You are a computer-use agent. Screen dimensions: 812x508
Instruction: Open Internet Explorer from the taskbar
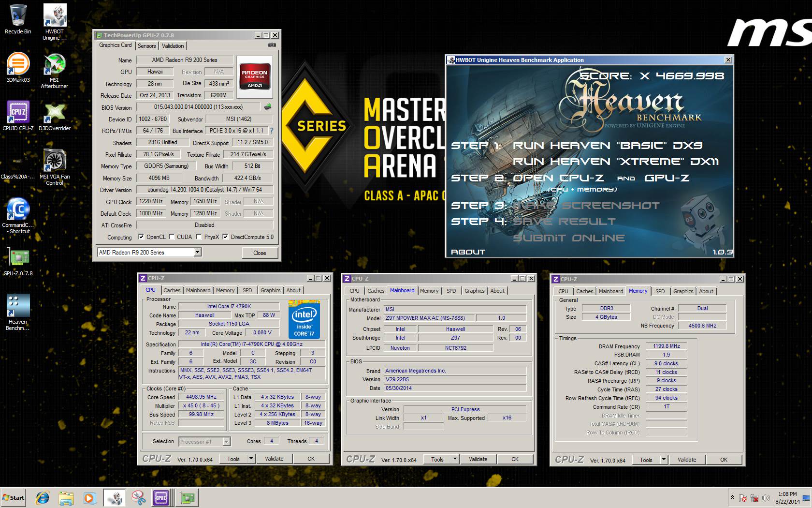43,498
